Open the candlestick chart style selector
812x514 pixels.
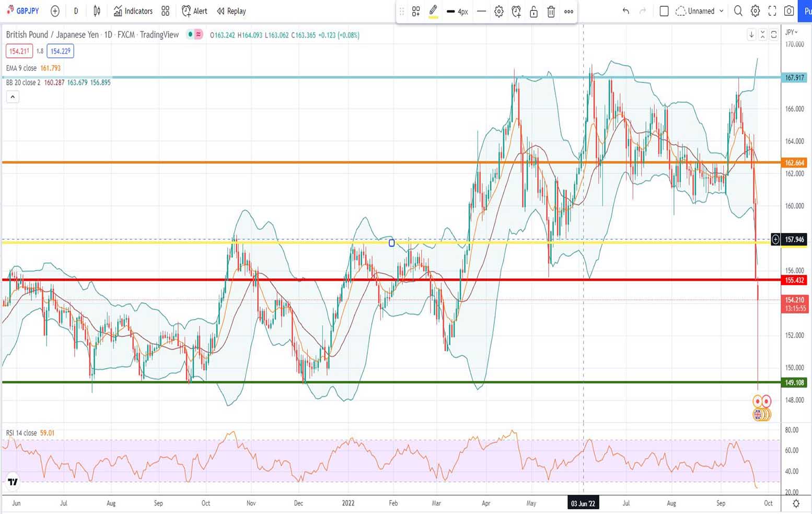[97, 11]
